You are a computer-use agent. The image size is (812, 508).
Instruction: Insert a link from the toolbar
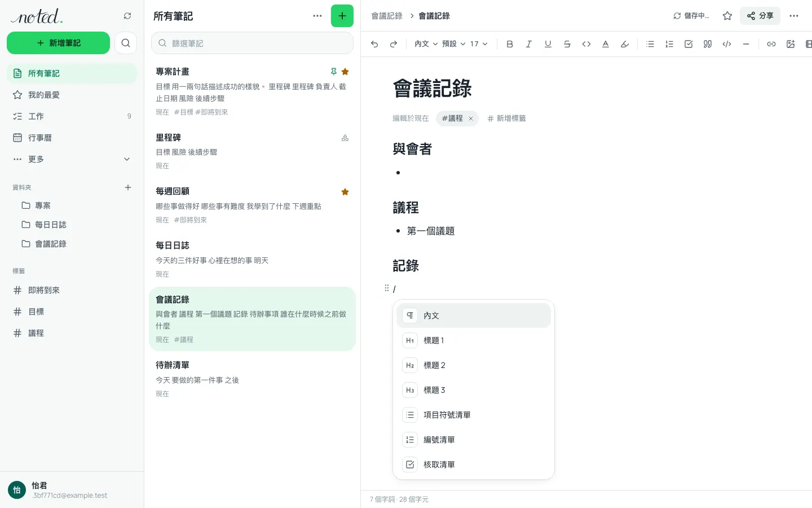(771, 44)
